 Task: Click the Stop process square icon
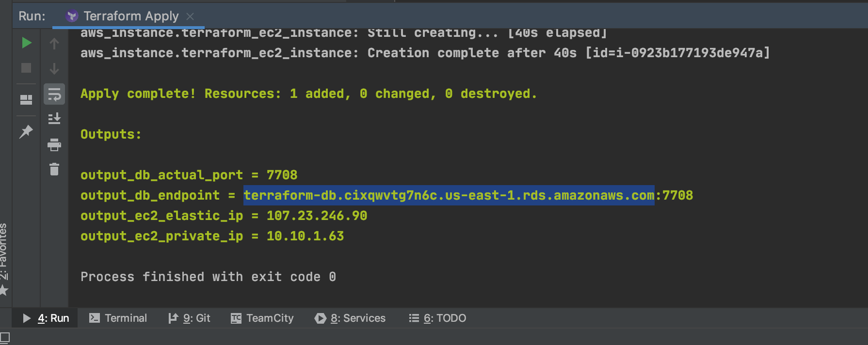[x=26, y=68]
